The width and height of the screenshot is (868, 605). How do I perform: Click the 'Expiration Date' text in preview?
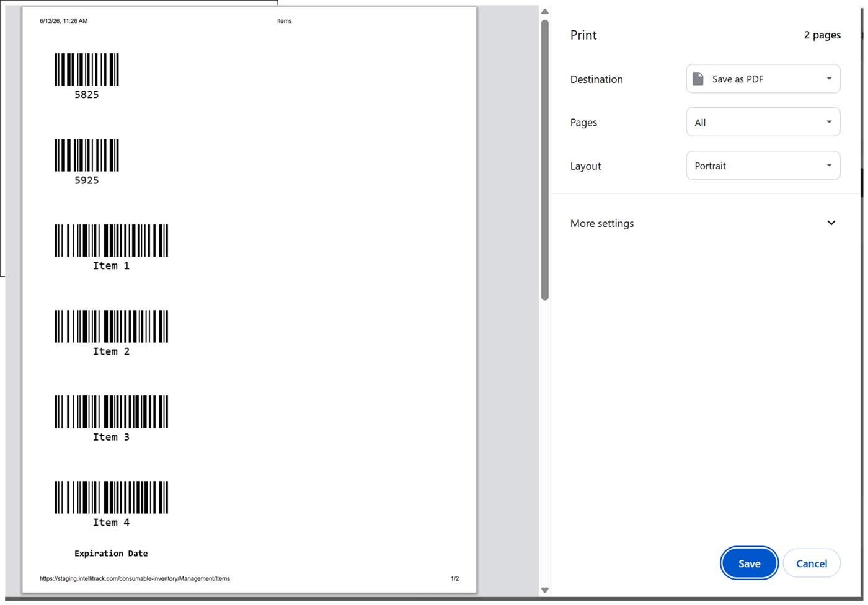(111, 554)
